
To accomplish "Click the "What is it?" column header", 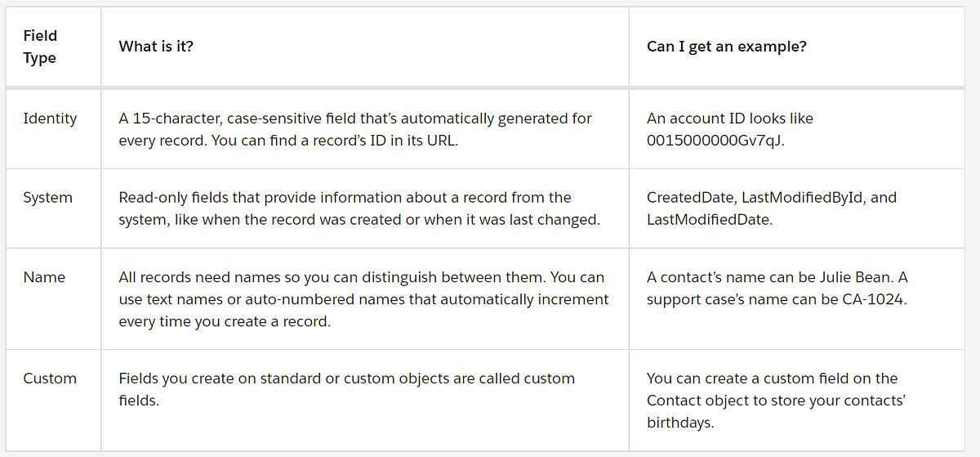I will click(156, 47).
